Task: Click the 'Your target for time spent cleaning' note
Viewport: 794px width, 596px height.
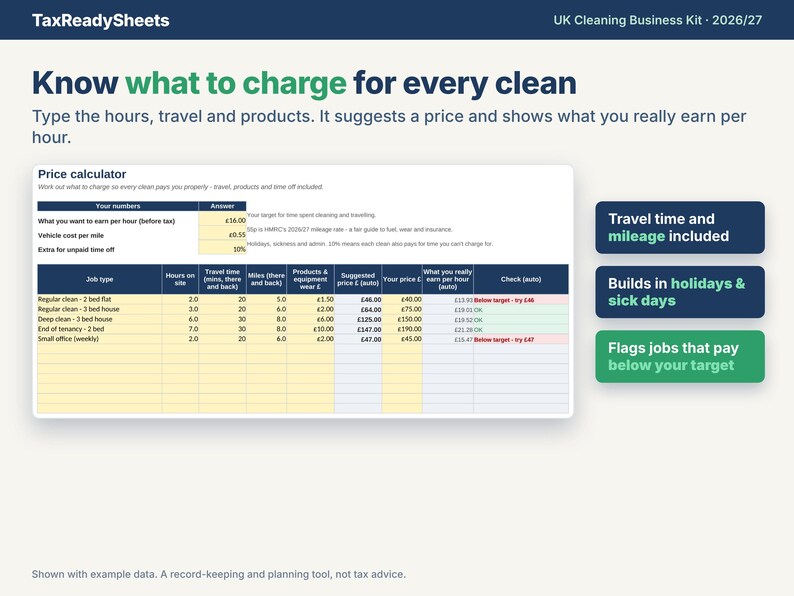Action: click(311, 215)
